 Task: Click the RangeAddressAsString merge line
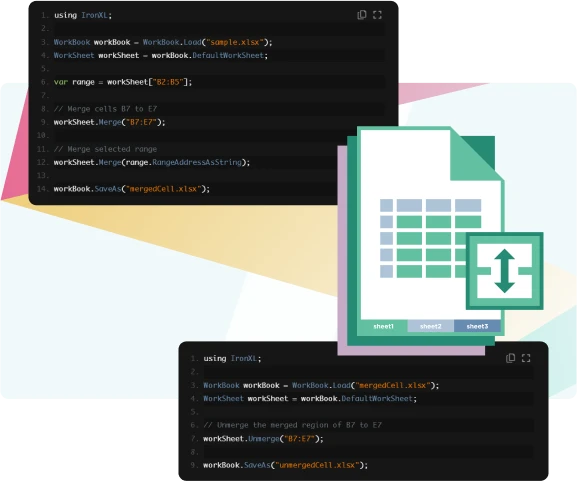coord(152,162)
